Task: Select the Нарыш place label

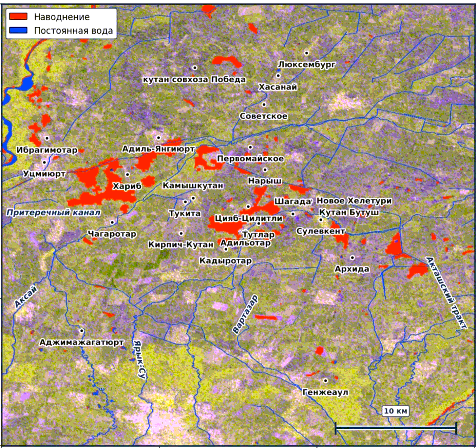Action: click(x=265, y=181)
